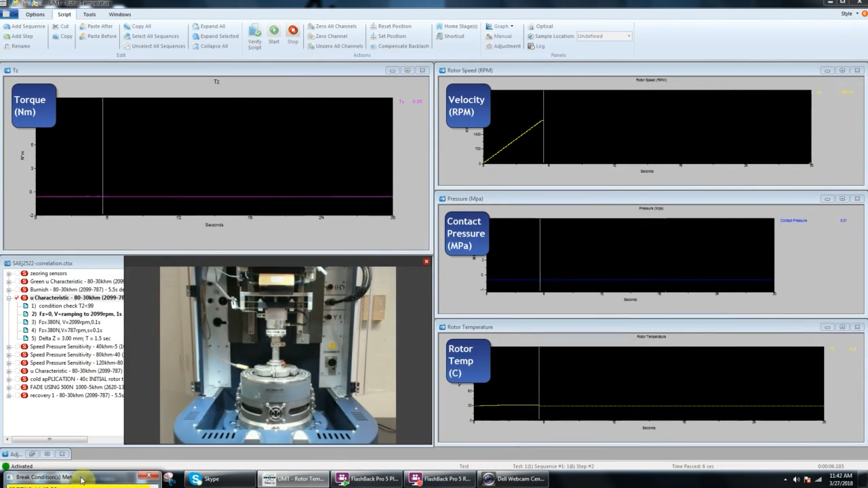Check Speed Pressure Sensitivity 40khm-5 checkbox
Image resolution: width=868 pixels, height=488 pixels.
pos(16,347)
